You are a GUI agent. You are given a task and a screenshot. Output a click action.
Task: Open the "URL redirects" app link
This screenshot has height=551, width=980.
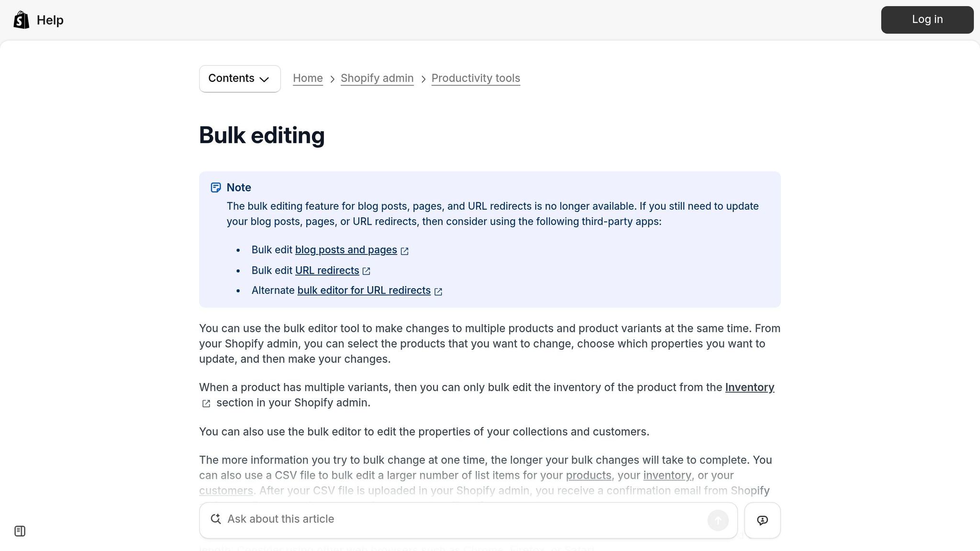coord(326,270)
